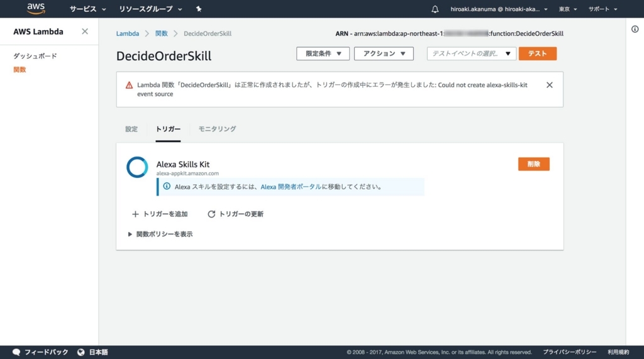Click the Alexa Skills Kit title text
The height and width of the screenshot is (359, 644).
[183, 164]
